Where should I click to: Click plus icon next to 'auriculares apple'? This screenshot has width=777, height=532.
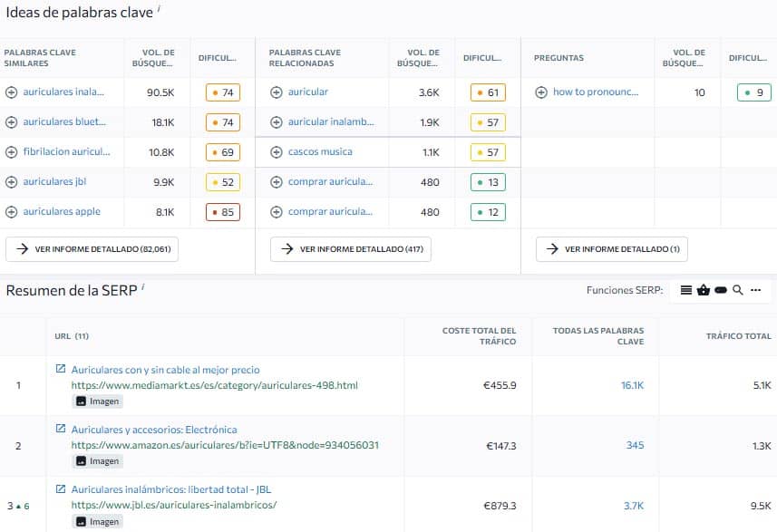pos(11,212)
